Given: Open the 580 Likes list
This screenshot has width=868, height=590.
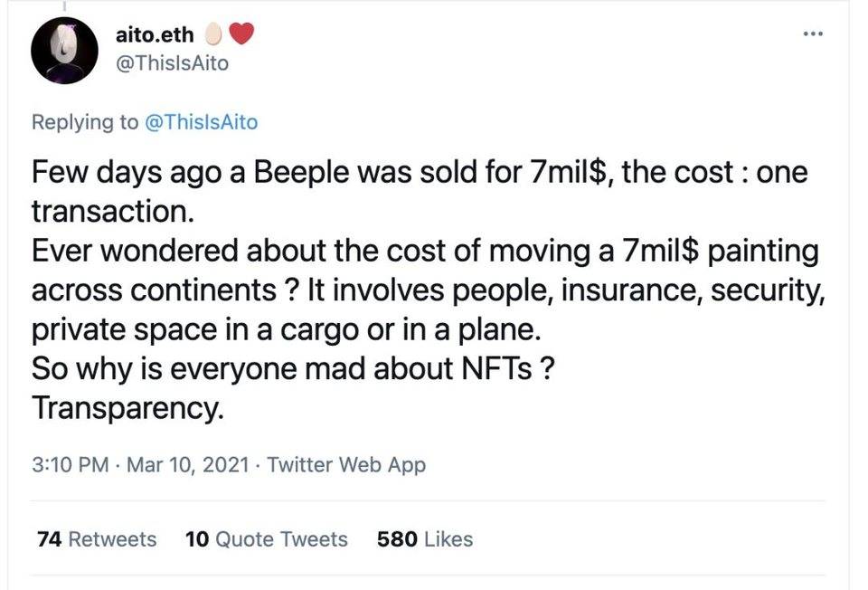Looking at the screenshot, I should 425,538.
